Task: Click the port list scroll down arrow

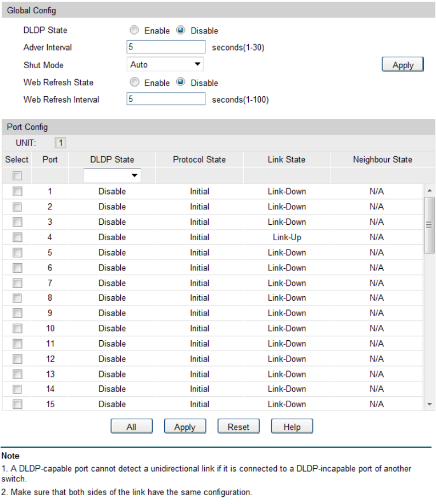Action: pos(429,405)
